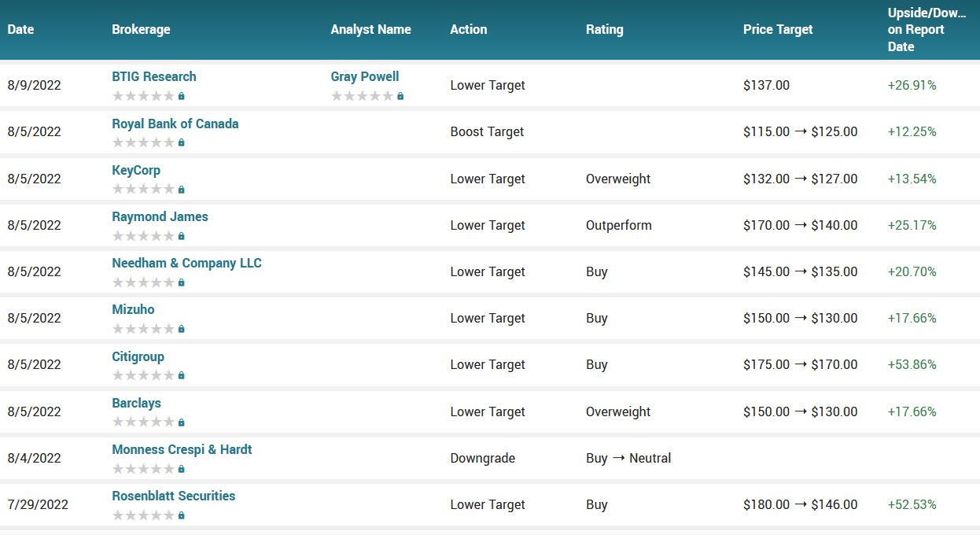Open the Mizuho brokerage link
This screenshot has width=980, height=535.
tap(133, 309)
